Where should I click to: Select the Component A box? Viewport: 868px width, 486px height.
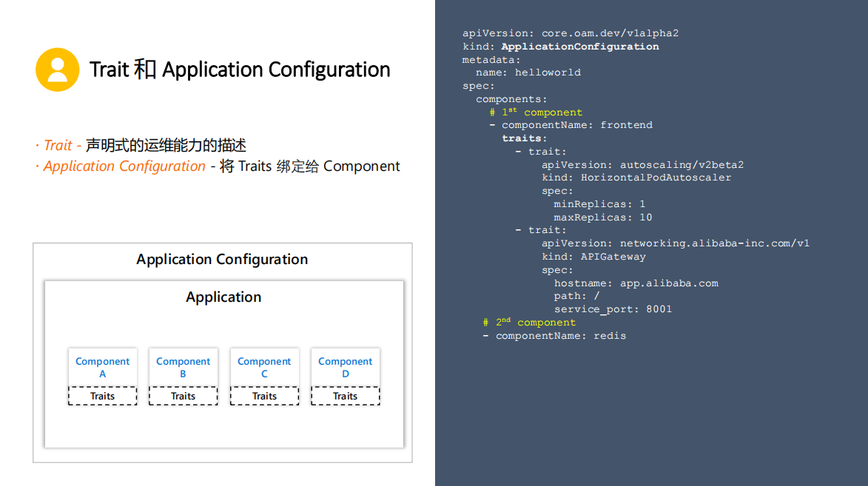point(102,367)
